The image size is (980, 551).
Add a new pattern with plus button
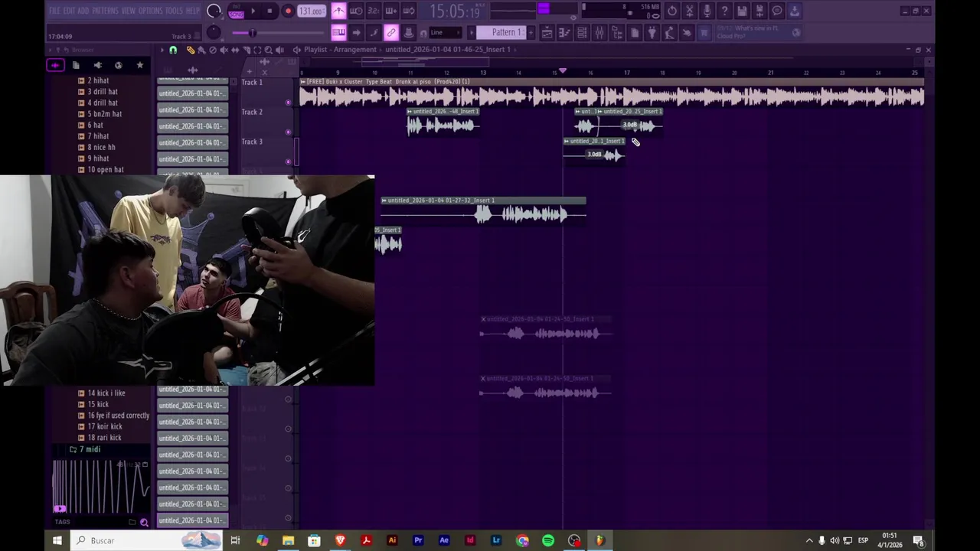(531, 32)
